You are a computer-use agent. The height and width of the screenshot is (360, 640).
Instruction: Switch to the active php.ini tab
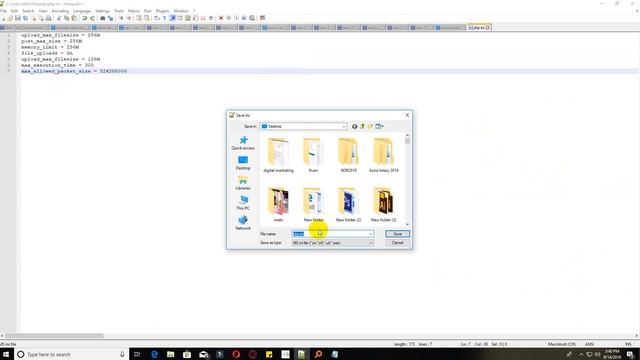[x=479, y=28]
